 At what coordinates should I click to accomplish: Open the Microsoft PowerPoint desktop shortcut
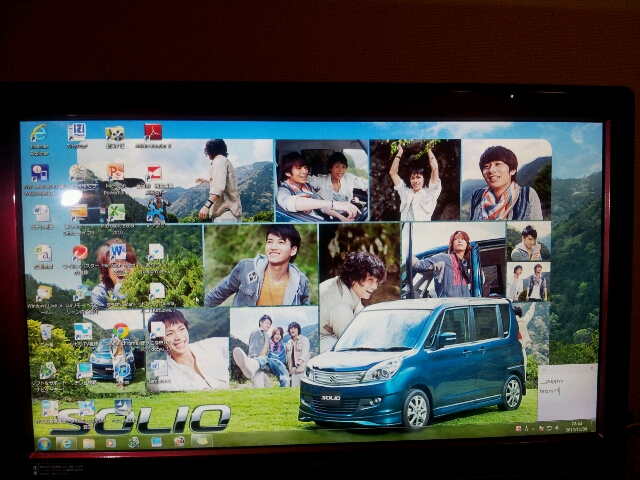116,179
